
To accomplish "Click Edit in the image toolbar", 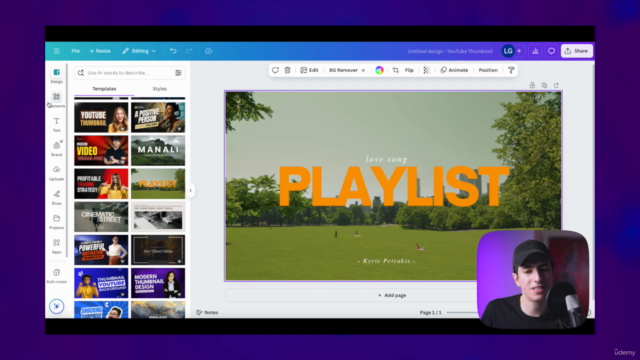I will [x=309, y=70].
